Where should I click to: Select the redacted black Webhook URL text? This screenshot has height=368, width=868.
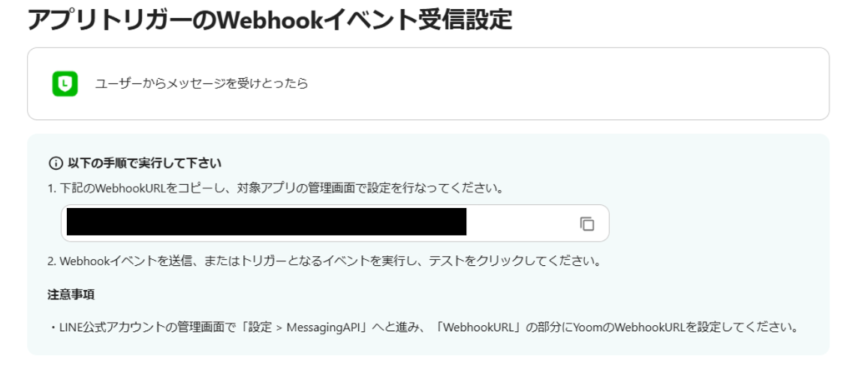coord(267,222)
